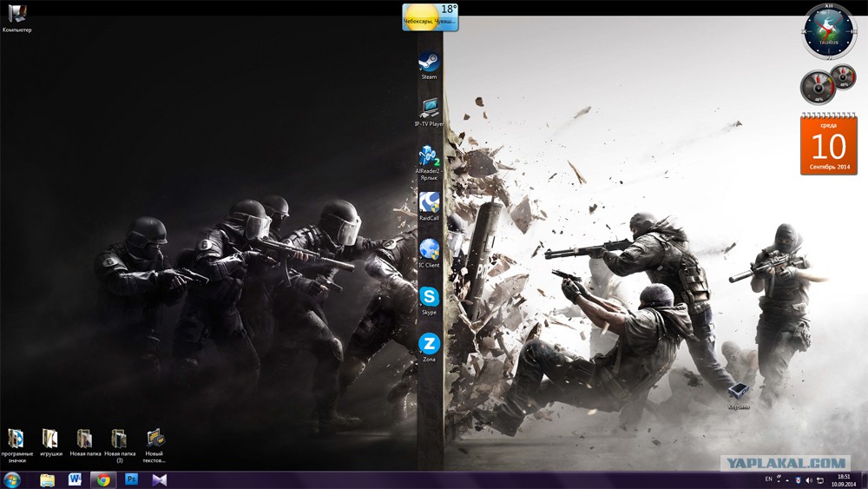Open the taskbar clock showing 18:51
The width and height of the screenshot is (868, 489).
click(x=843, y=480)
